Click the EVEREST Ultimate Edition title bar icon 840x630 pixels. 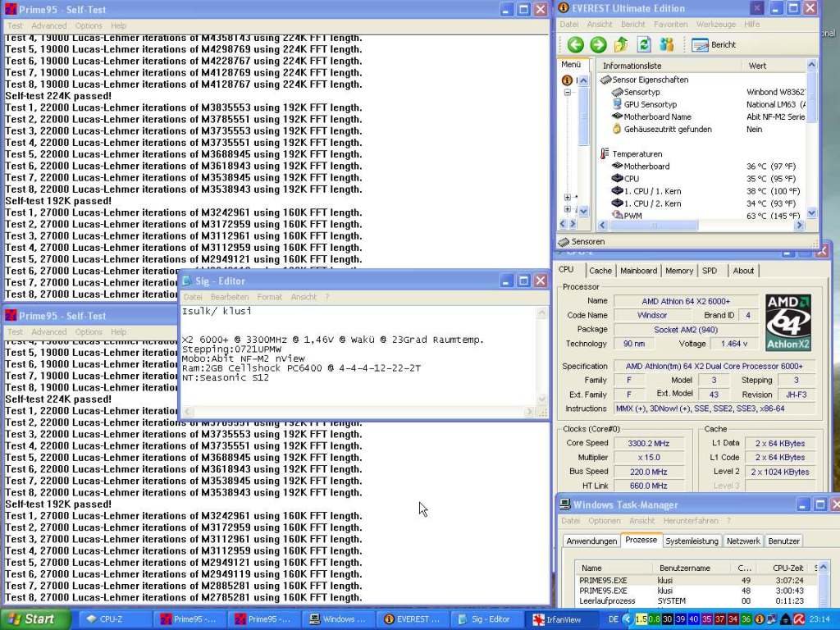(x=564, y=8)
